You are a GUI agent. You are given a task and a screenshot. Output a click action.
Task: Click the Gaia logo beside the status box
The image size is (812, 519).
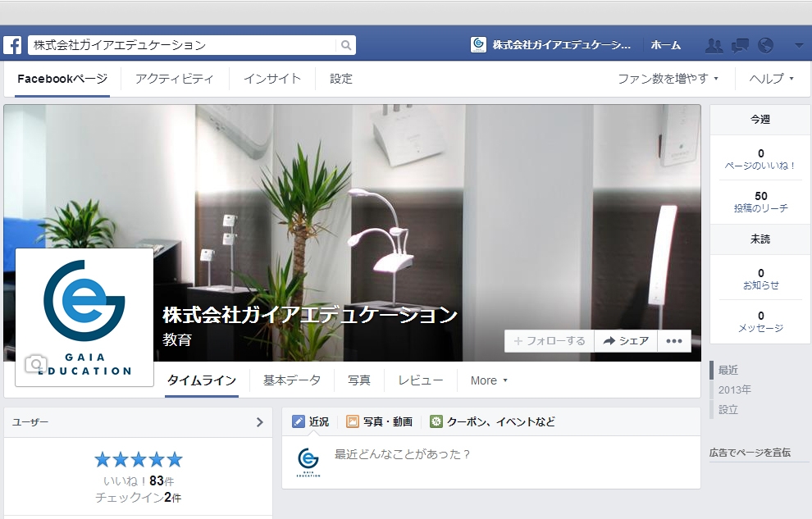[x=308, y=462]
